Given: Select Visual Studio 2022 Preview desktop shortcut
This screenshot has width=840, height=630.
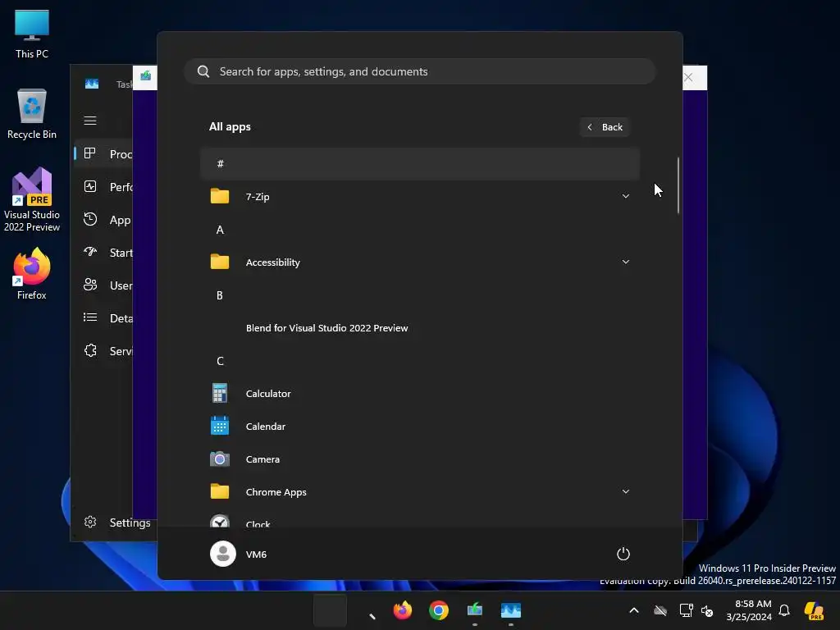Looking at the screenshot, I should 32,200.
